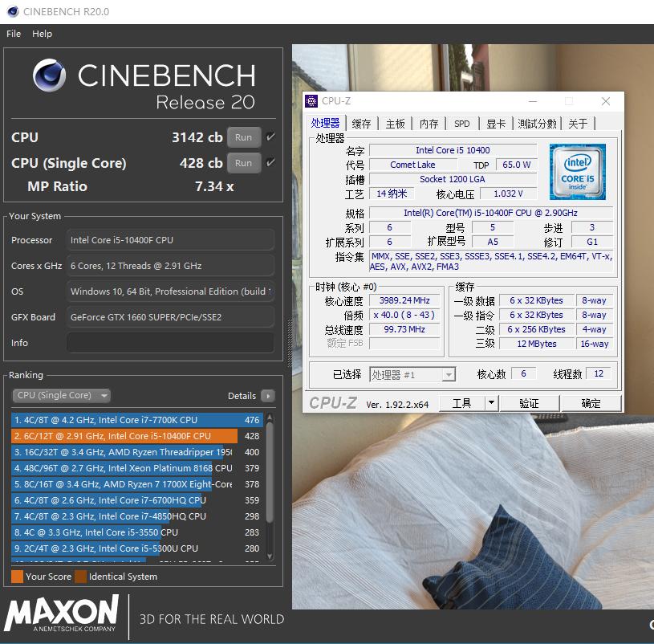Toggle the CPU test checkbox
Image resolution: width=654 pixels, height=644 pixels.
coord(270,137)
